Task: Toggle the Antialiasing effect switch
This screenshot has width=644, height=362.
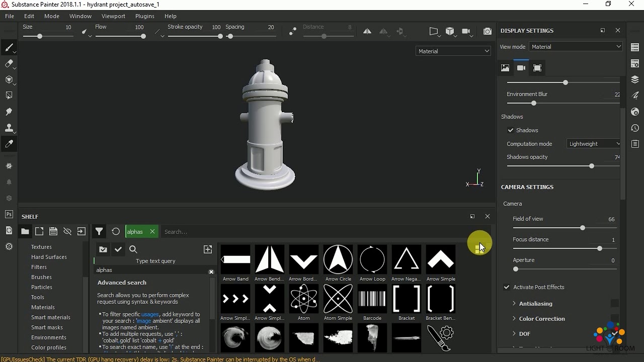Action: click(615, 304)
